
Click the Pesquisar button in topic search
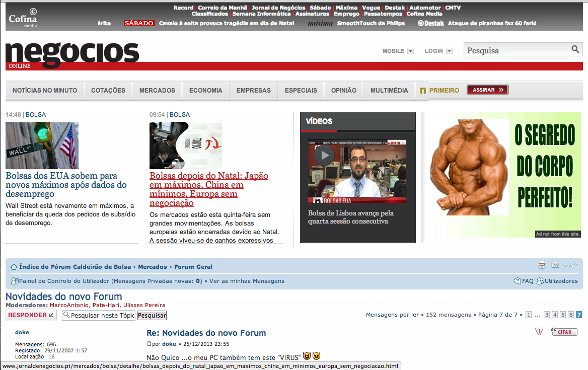152,315
